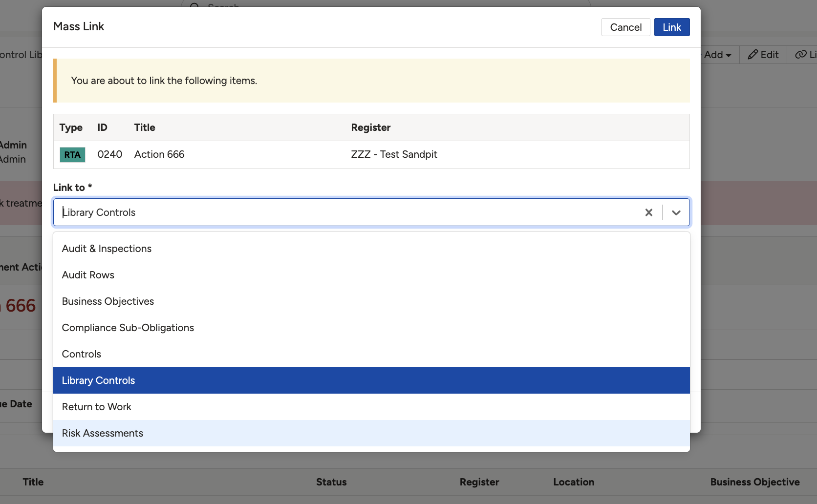This screenshot has height=504, width=817.
Task: Select the Controls option
Action: click(371, 354)
